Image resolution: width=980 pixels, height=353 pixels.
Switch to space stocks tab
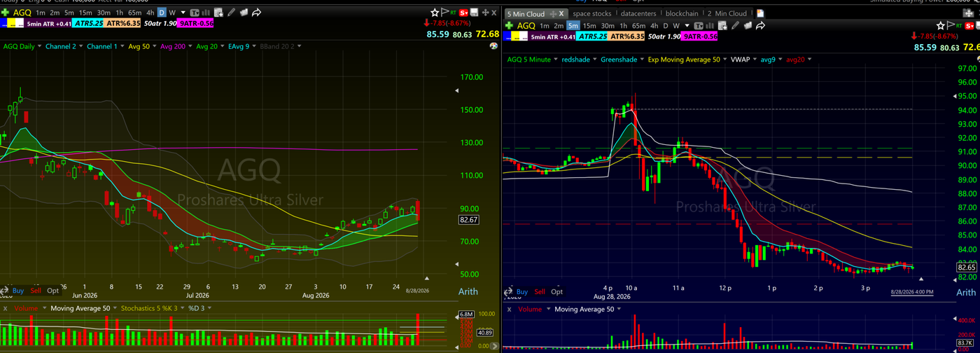591,13
